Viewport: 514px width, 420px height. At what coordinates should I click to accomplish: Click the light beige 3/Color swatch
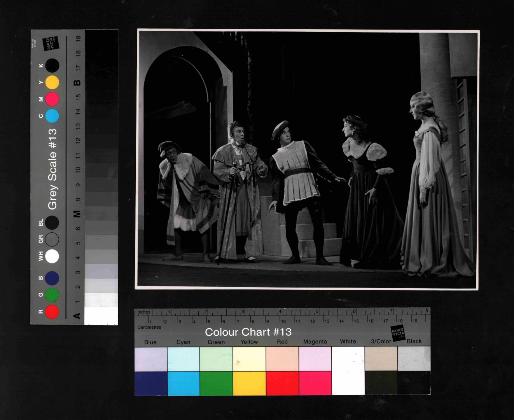tap(381, 358)
